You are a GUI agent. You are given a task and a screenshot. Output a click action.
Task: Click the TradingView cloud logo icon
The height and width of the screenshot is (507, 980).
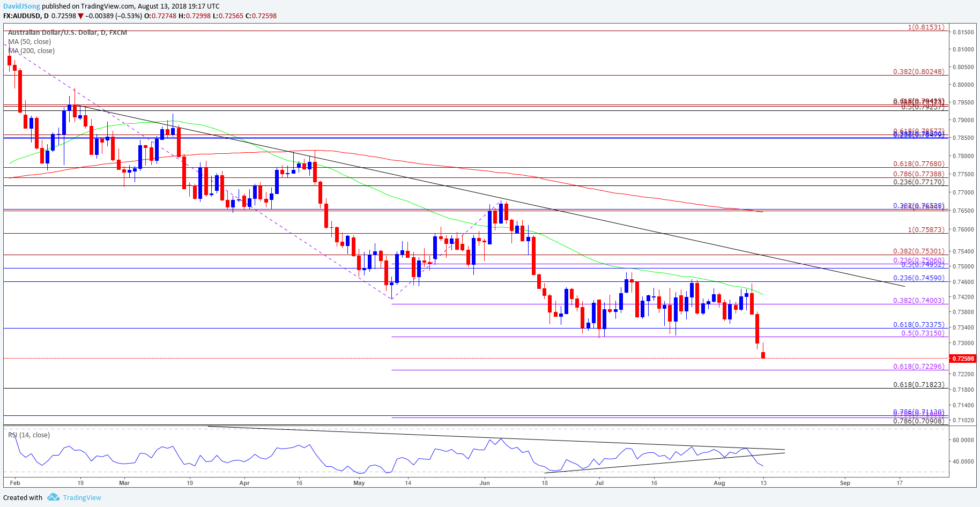pyautogui.click(x=53, y=497)
